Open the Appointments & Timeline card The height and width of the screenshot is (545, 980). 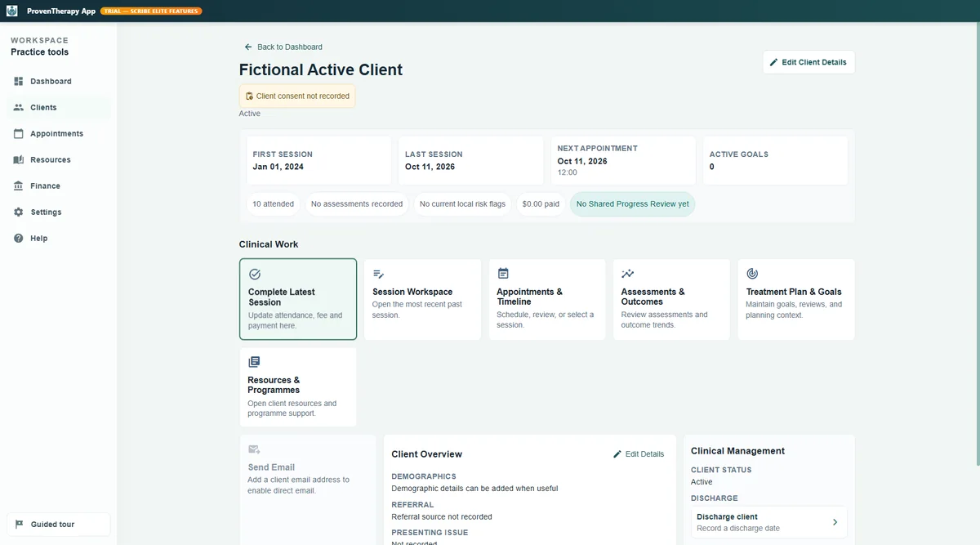[x=547, y=299]
